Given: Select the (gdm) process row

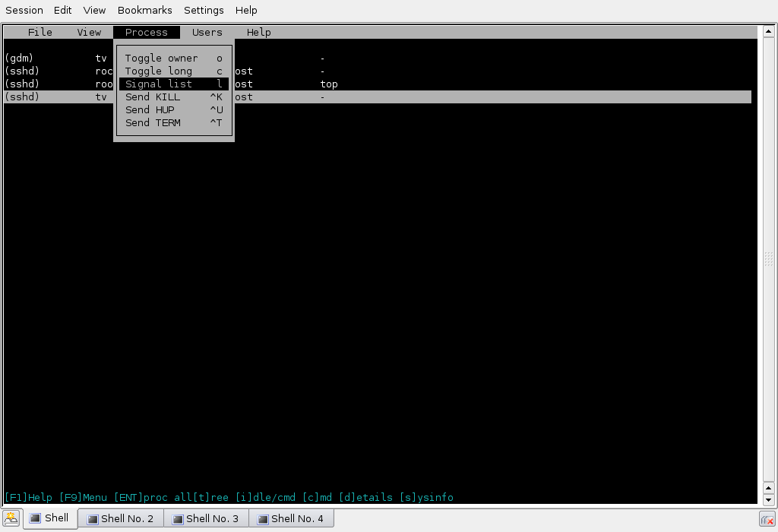Looking at the screenshot, I should click(x=377, y=58).
